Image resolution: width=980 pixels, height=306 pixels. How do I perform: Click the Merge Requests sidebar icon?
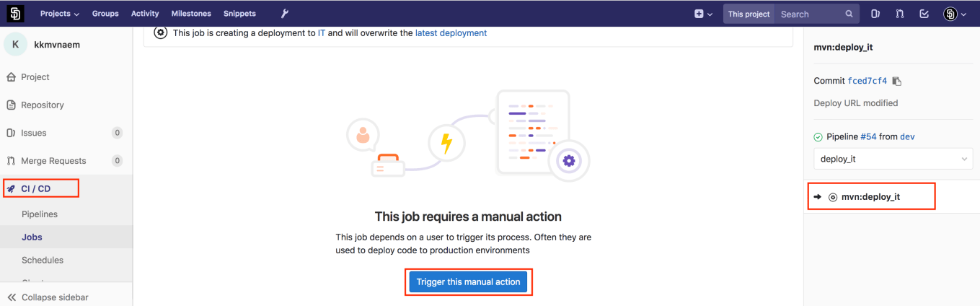[11, 161]
